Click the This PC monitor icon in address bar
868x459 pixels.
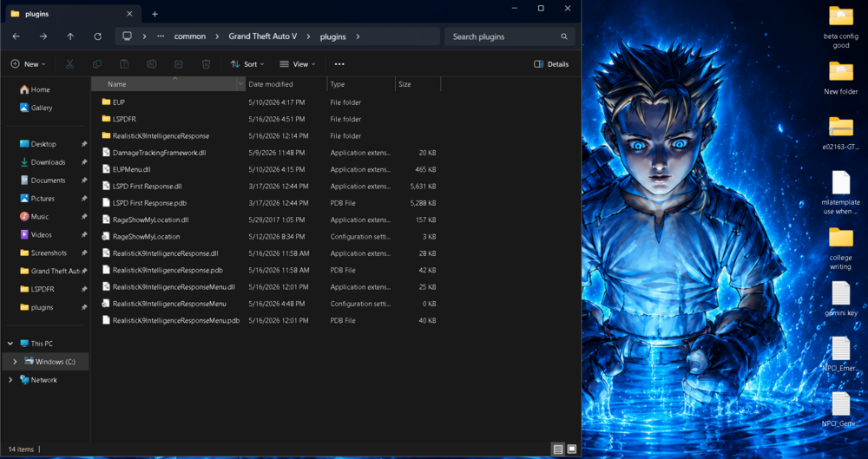pyautogui.click(x=128, y=36)
